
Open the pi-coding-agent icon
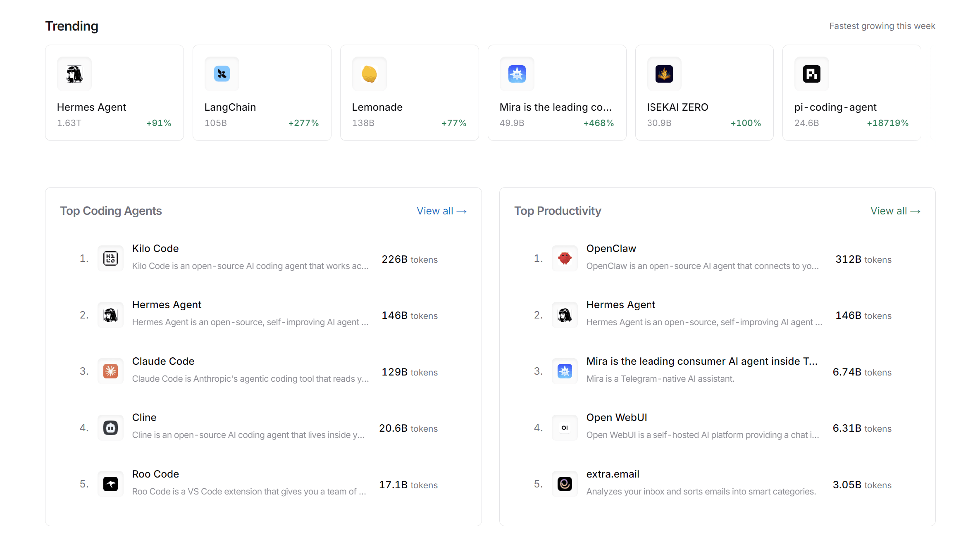tap(812, 74)
